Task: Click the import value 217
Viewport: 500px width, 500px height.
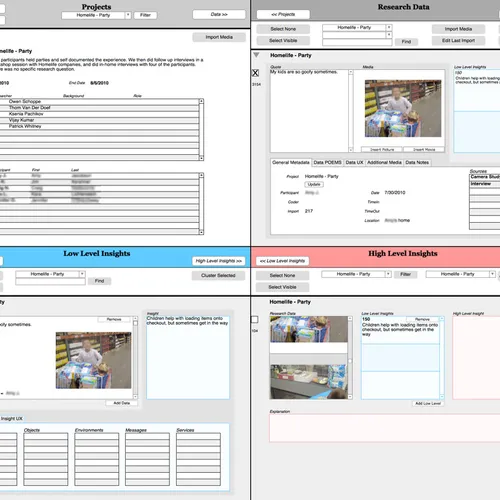Action: pos(309,211)
